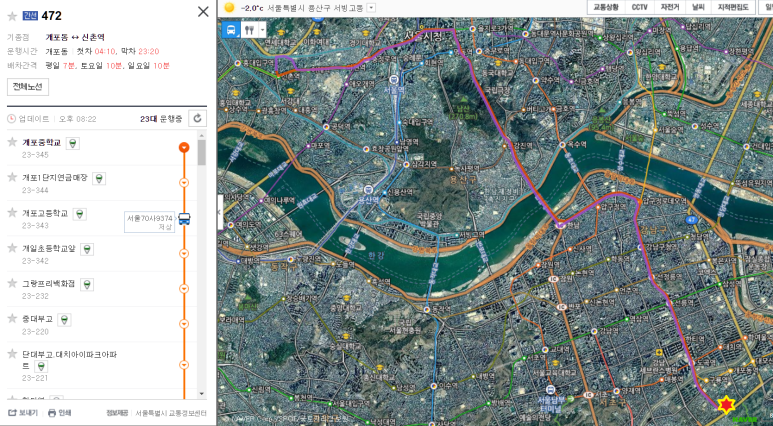773x426 pixels.
Task: Toggle the 날씨 weather layer
Action: [698, 7]
